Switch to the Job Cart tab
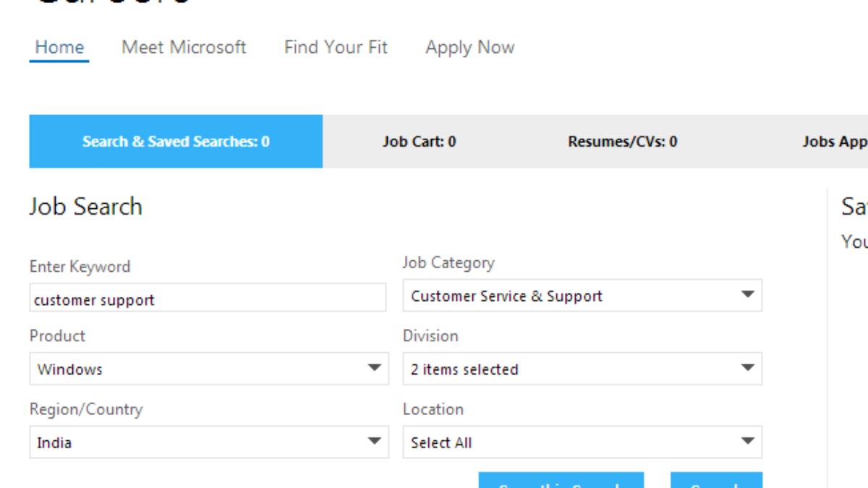The height and width of the screenshot is (488, 868). [x=419, y=142]
